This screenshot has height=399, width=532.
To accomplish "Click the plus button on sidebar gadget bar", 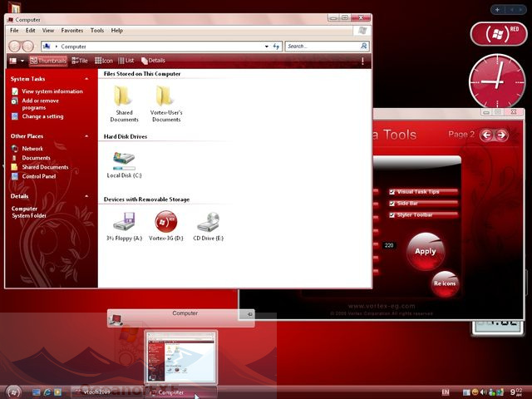I will tap(497, 10).
